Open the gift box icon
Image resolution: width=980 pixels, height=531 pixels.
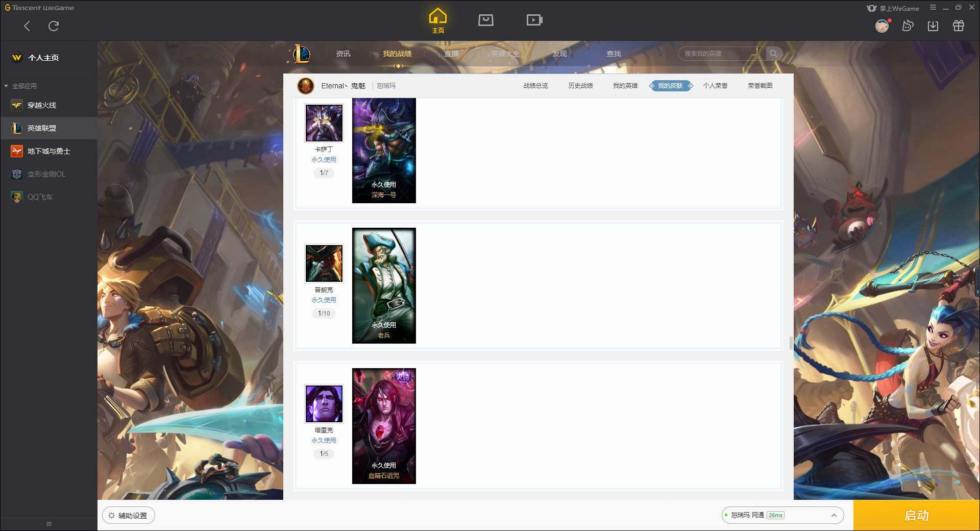tap(959, 26)
